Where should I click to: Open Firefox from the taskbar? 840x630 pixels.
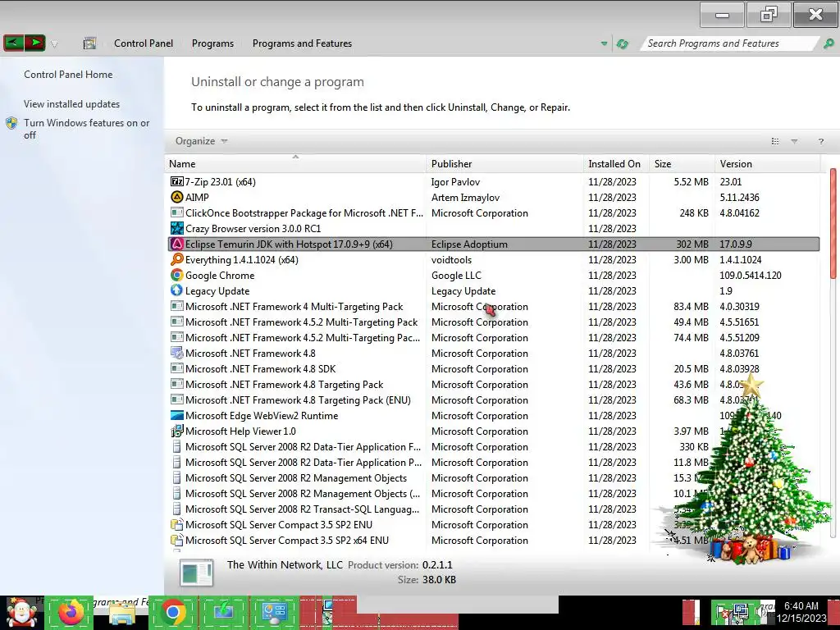click(x=71, y=612)
